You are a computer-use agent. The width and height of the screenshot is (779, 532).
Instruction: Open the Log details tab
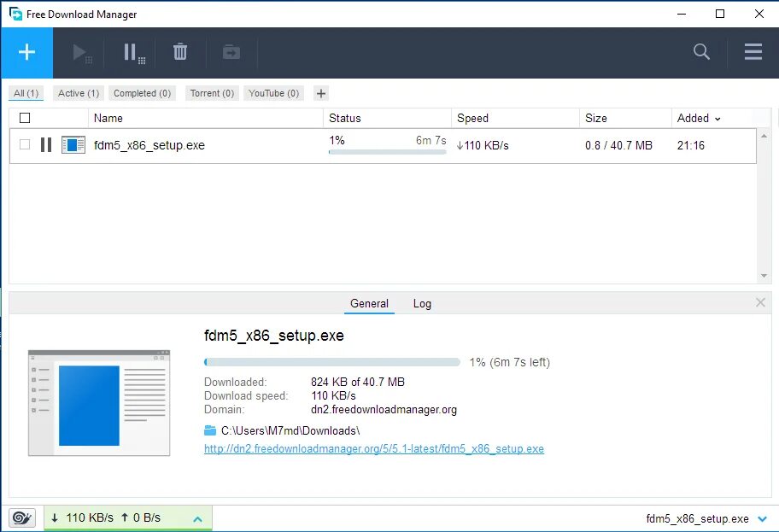(422, 303)
